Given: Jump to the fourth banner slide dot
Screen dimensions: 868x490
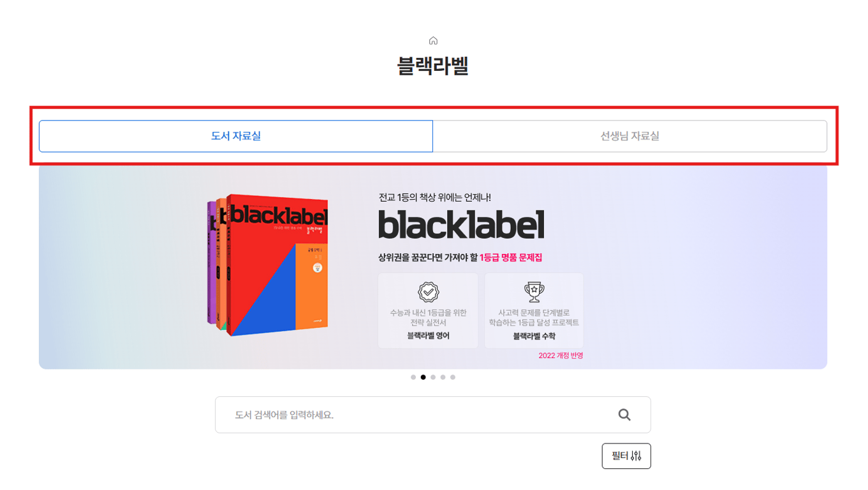Looking at the screenshot, I should [443, 377].
